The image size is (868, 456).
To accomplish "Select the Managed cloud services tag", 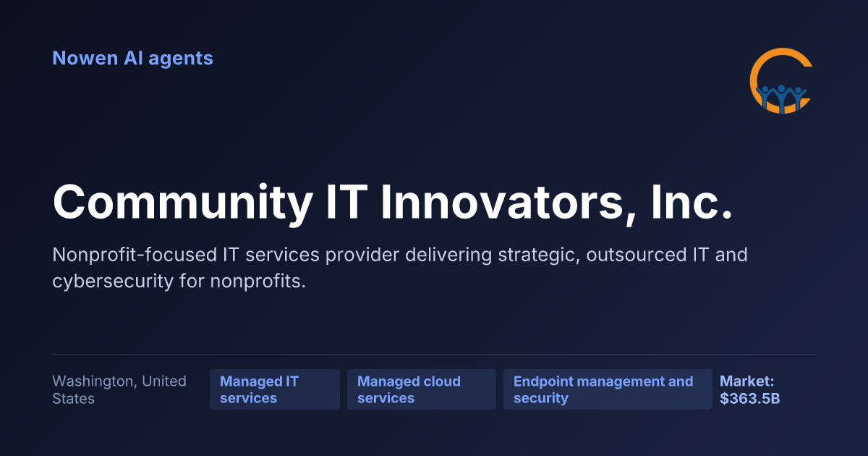I will (x=422, y=389).
